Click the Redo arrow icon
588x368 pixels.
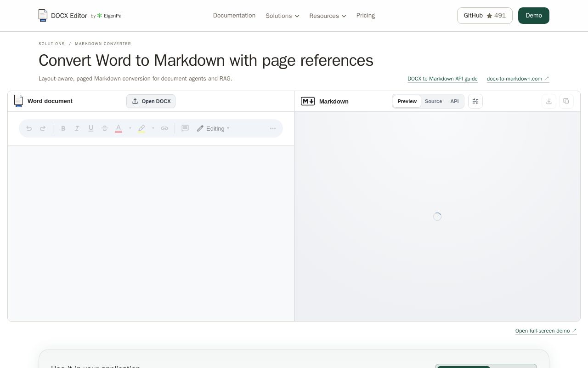coord(43,128)
